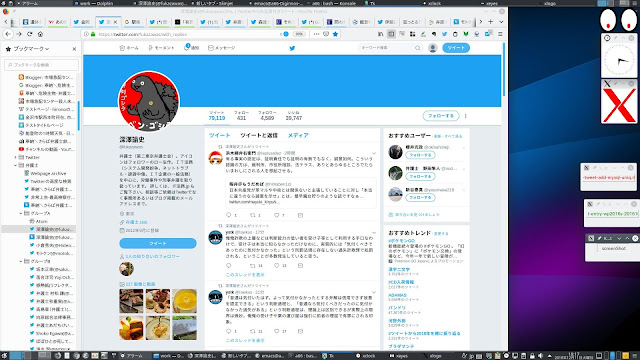640x360 pixels.
Task: Go to the Firefox home page icon
Action: click(40, 34)
